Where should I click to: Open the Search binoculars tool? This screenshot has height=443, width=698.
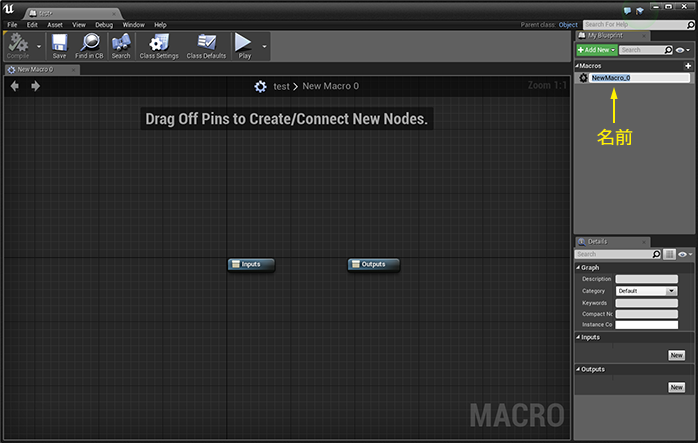121,46
